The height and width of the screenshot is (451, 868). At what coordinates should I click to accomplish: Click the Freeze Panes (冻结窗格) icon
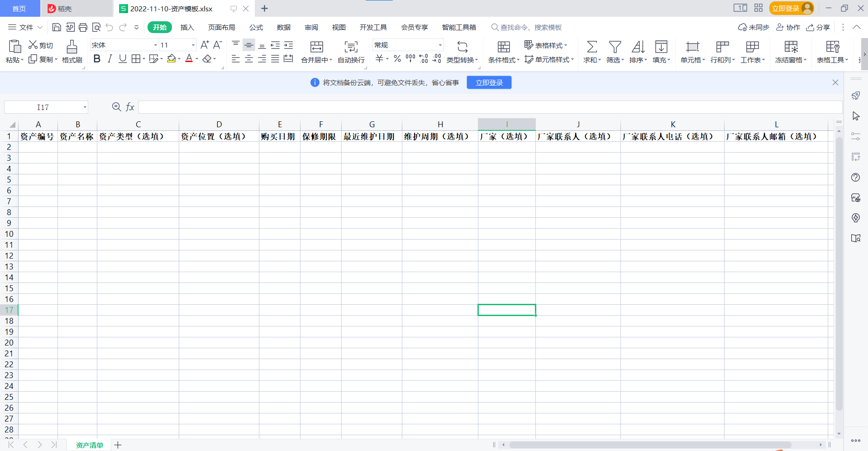click(x=791, y=47)
